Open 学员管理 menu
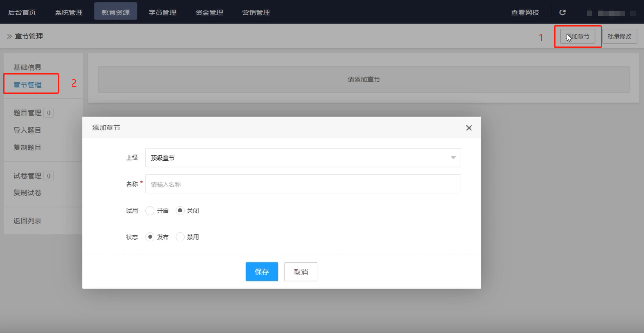The image size is (644, 333). coord(163,12)
